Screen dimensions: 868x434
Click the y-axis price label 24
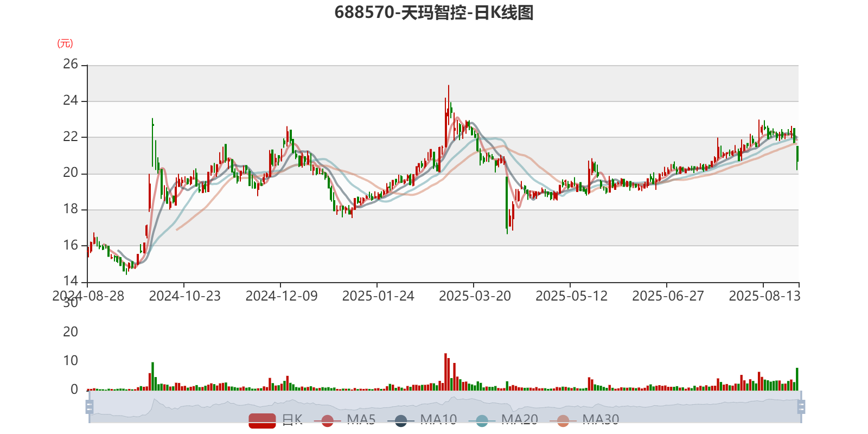tap(71, 100)
